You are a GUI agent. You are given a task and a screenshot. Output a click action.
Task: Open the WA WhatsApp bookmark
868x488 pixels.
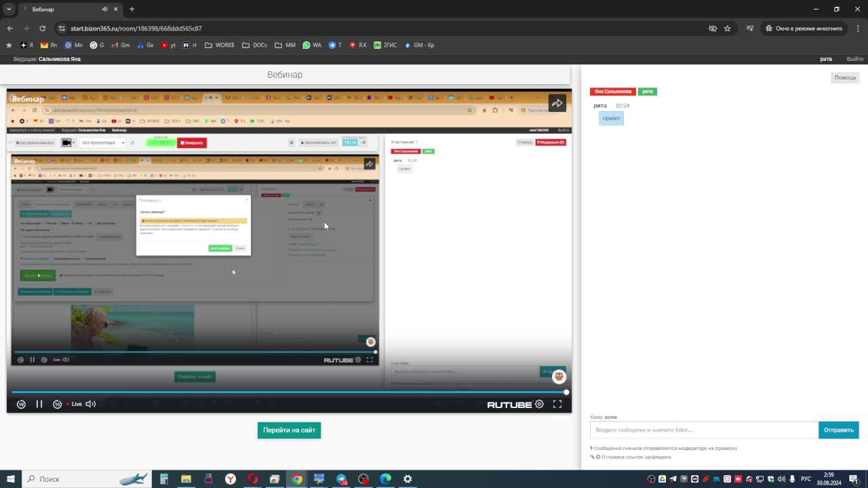[x=312, y=45]
